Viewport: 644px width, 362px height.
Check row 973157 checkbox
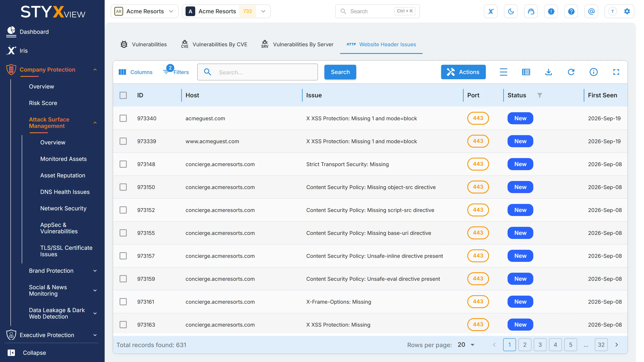click(x=123, y=256)
